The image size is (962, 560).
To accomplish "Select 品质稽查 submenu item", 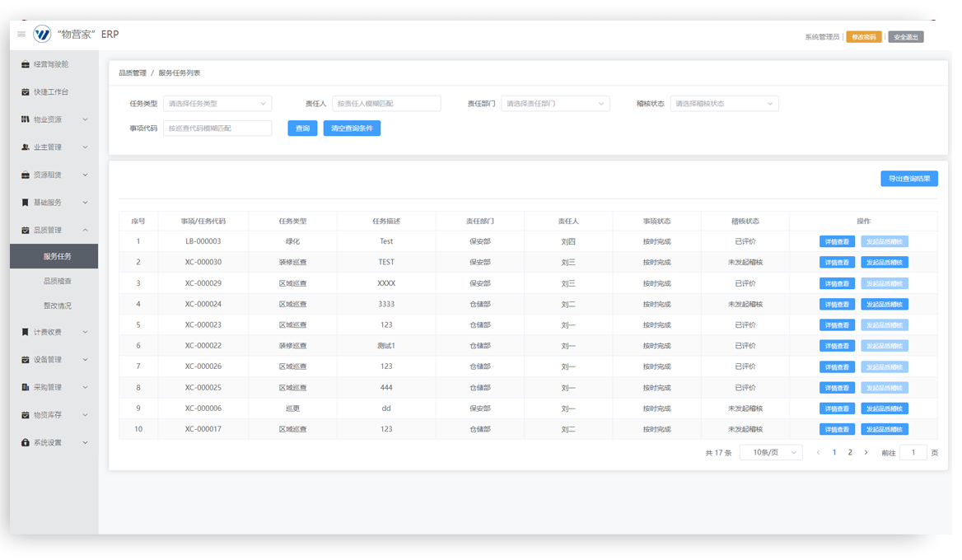I will pyautogui.click(x=58, y=281).
